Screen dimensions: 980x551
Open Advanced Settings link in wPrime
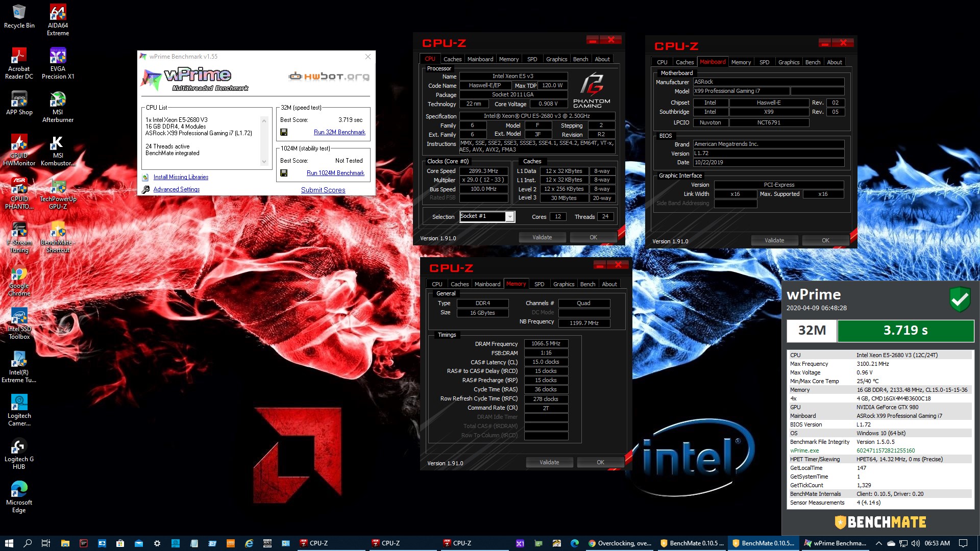click(176, 189)
